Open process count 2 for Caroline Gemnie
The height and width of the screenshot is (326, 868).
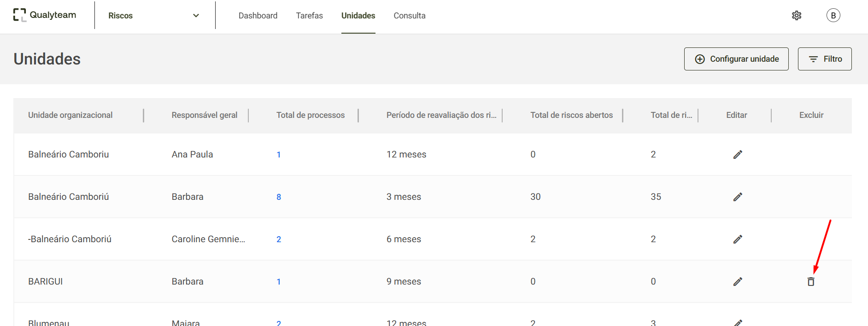279,239
